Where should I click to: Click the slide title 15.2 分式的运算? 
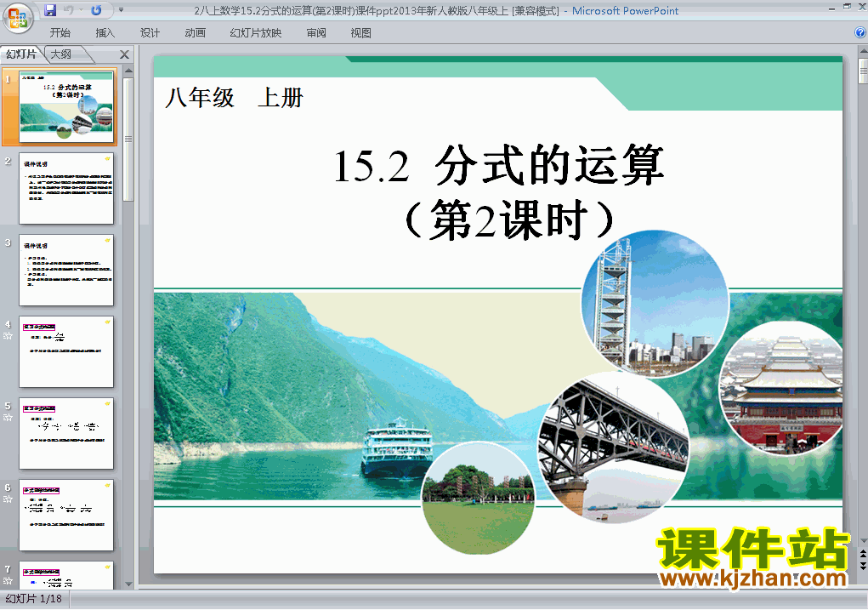coord(498,165)
